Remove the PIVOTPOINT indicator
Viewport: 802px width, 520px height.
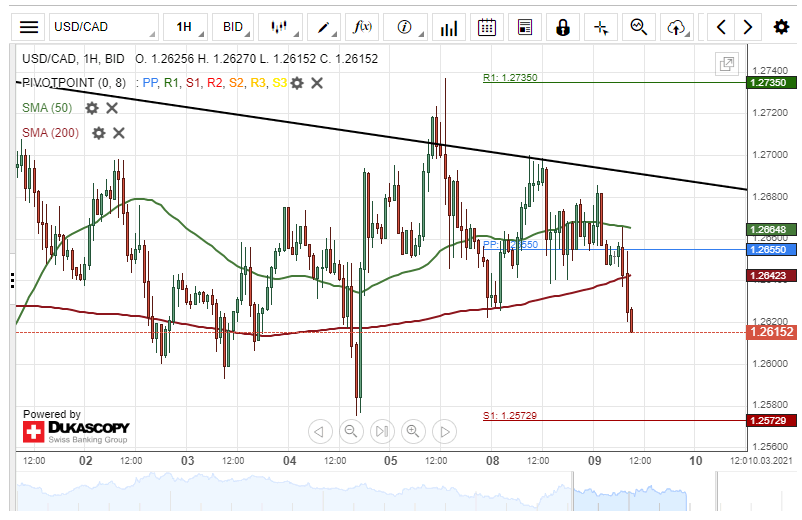(317, 83)
